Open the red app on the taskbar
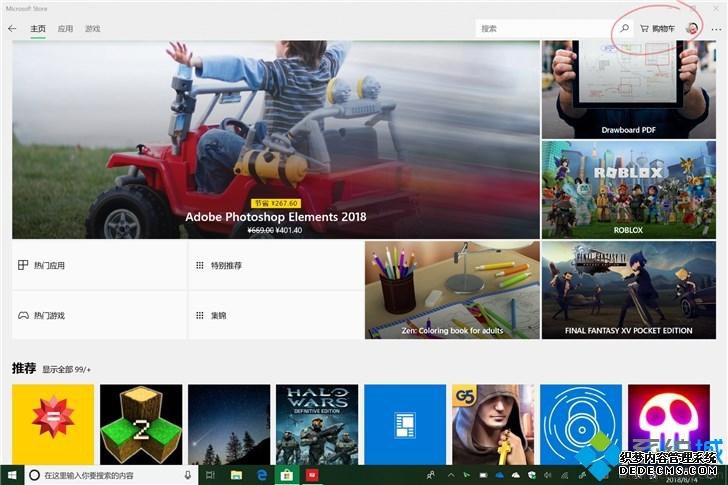Image resolution: width=728 pixels, height=485 pixels. pyautogui.click(x=312, y=475)
